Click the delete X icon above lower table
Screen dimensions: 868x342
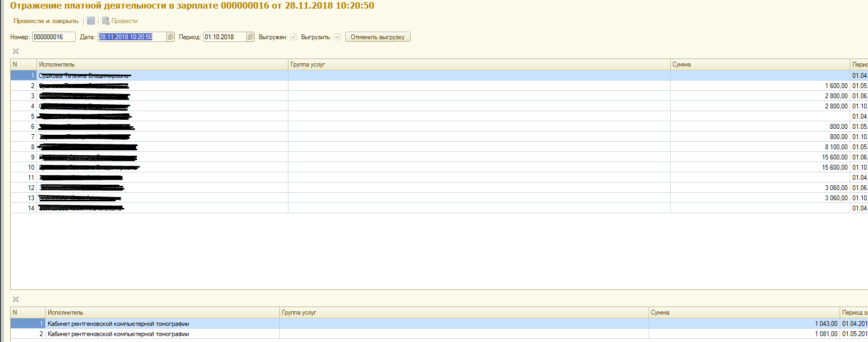[16, 300]
